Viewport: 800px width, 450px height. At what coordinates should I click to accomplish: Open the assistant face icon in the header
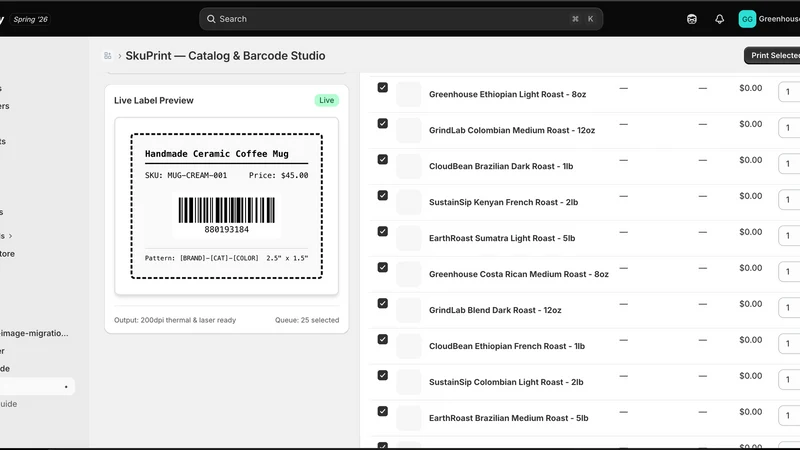(x=691, y=19)
